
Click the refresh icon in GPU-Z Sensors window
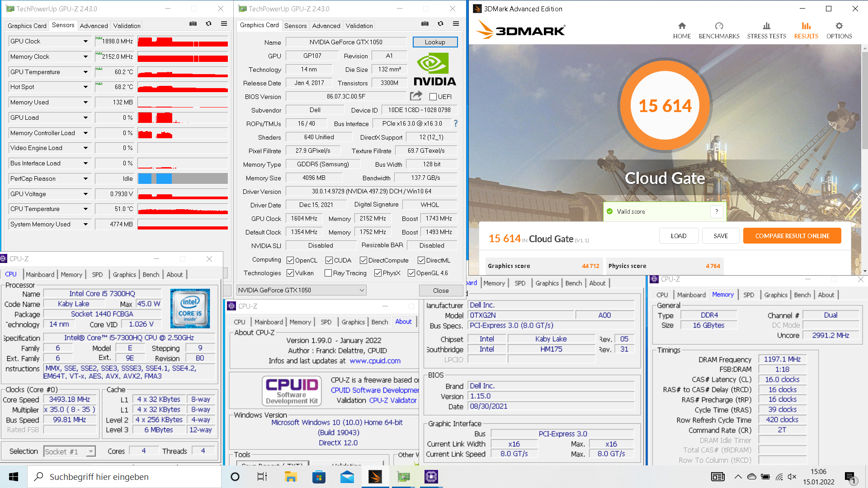(208, 24)
